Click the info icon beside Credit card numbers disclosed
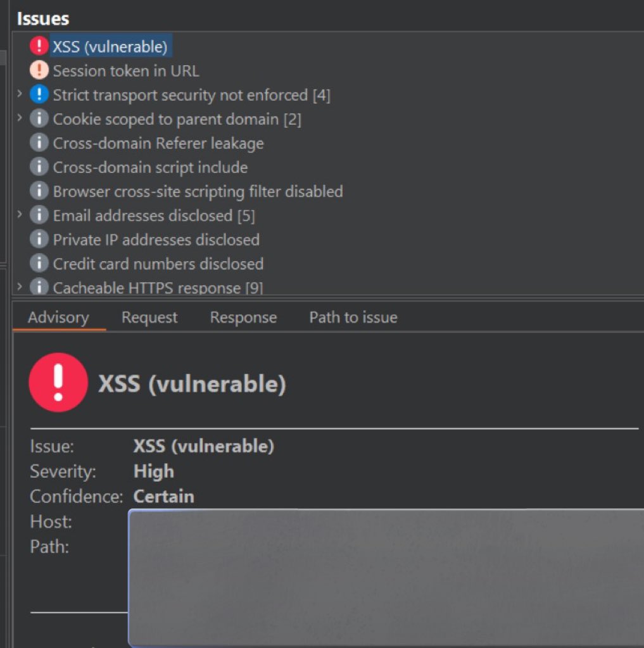 point(38,264)
